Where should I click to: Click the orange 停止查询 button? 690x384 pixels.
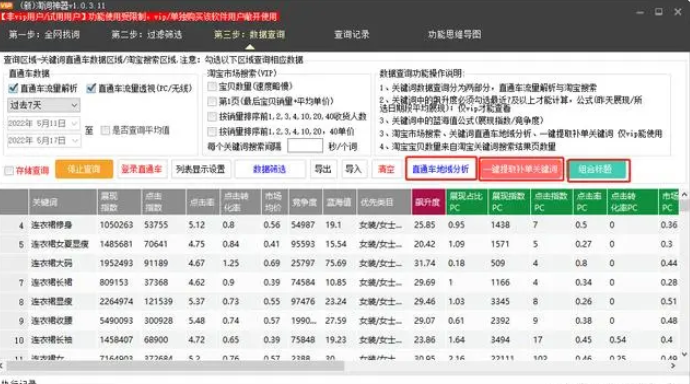point(84,169)
